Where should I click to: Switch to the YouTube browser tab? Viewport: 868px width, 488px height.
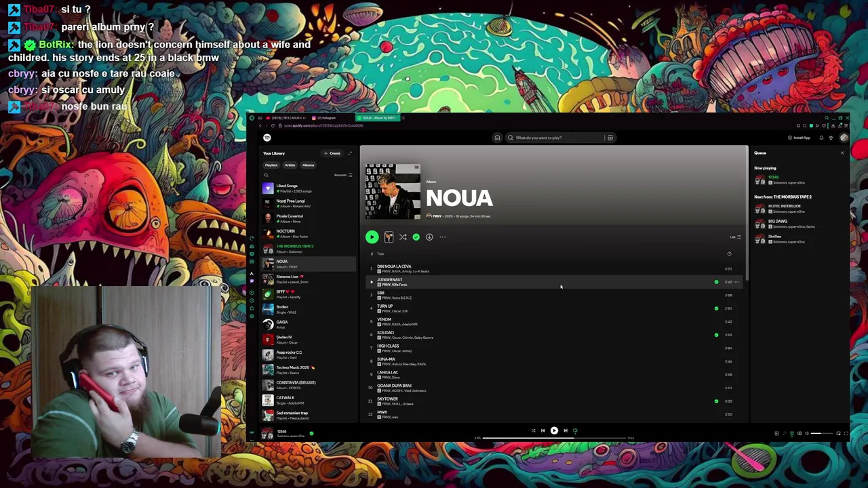pyautogui.click(x=286, y=118)
